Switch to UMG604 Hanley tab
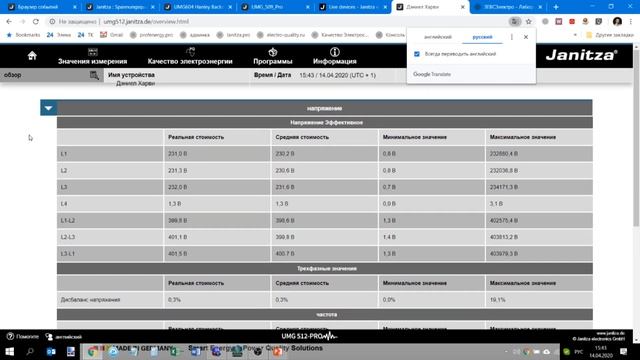The height and width of the screenshot is (360, 640). pyautogui.click(x=198, y=7)
